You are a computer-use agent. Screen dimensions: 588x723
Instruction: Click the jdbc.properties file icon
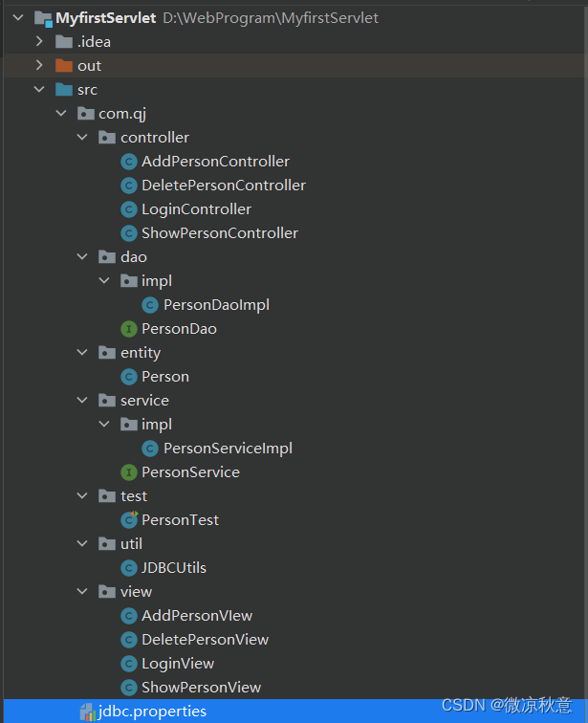88,712
